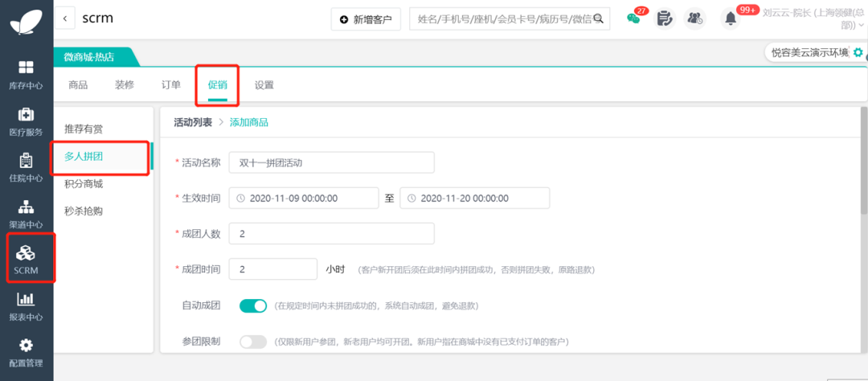
Task: Click the search magnifier icon
Action: [598, 18]
